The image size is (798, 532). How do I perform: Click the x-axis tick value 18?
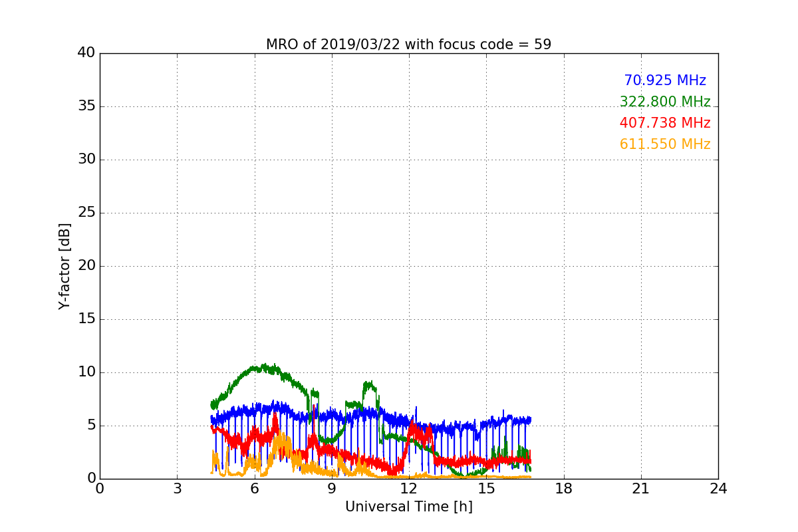click(564, 488)
